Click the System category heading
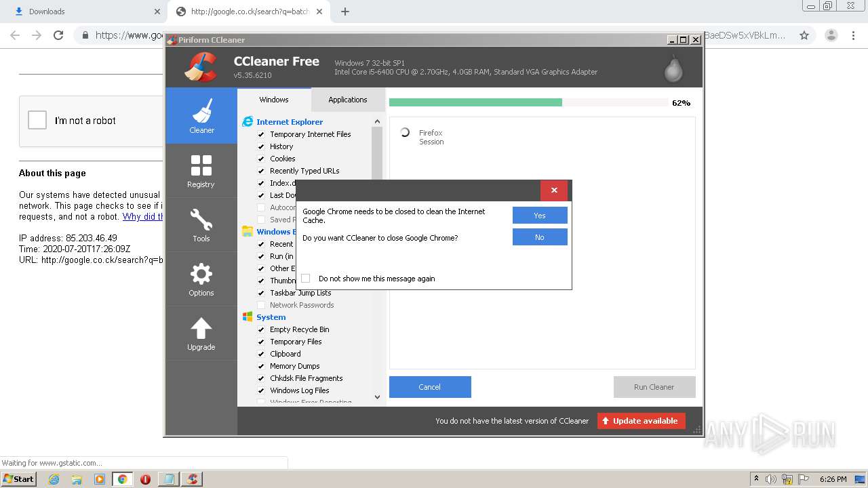The width and height of the screenshot is (868, 488). [271, 317]
